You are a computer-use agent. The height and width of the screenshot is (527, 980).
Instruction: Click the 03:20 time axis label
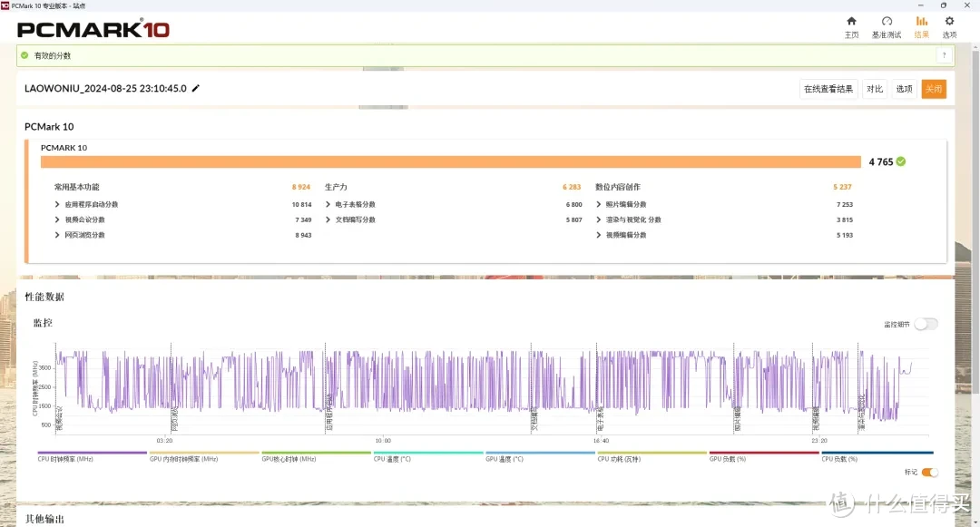pyautogui.click(x=164, y=440)
